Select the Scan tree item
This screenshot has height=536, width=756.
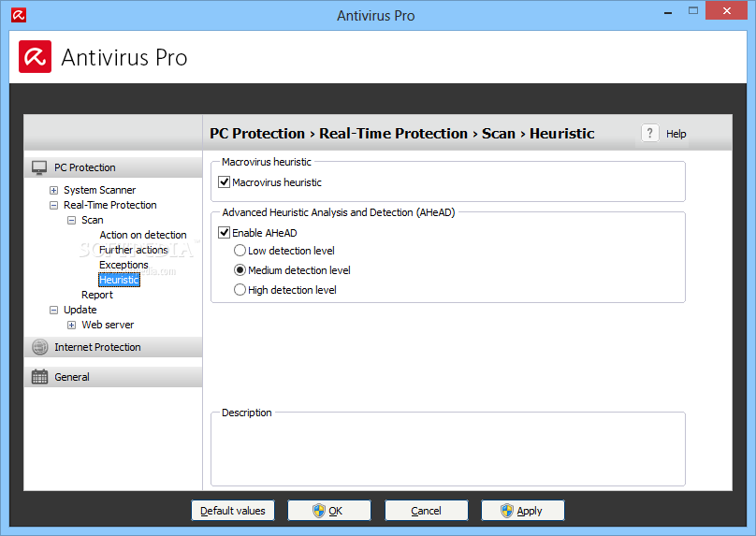click(x=92, y=220)
